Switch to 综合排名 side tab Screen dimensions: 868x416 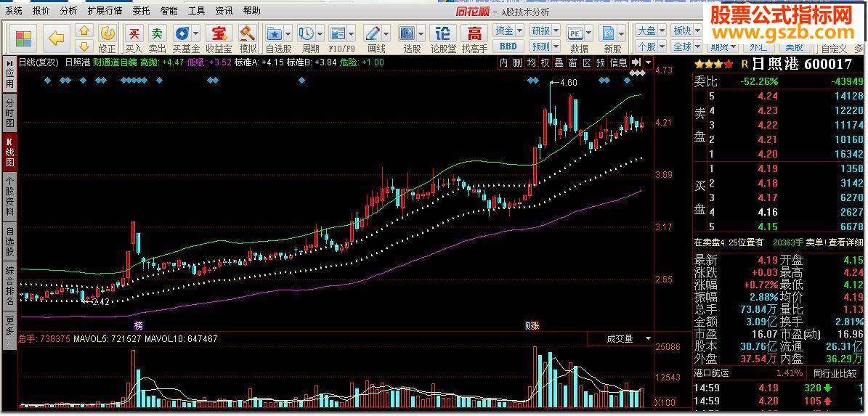[9, 286]
